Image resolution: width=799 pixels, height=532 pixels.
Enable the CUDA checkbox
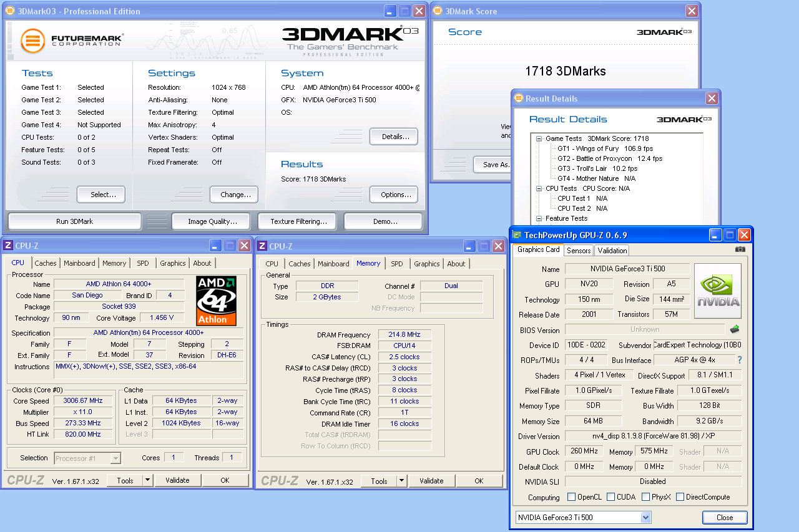coord(610,497)
